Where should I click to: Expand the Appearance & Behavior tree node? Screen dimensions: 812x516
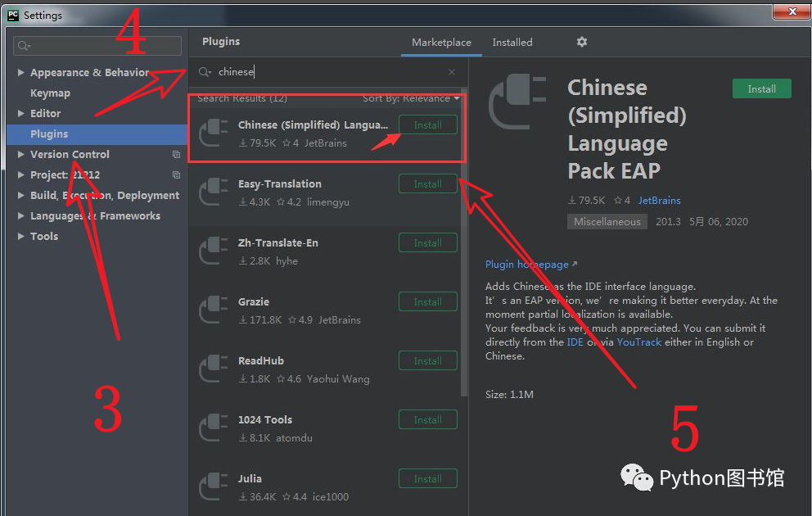click(21, 73)
